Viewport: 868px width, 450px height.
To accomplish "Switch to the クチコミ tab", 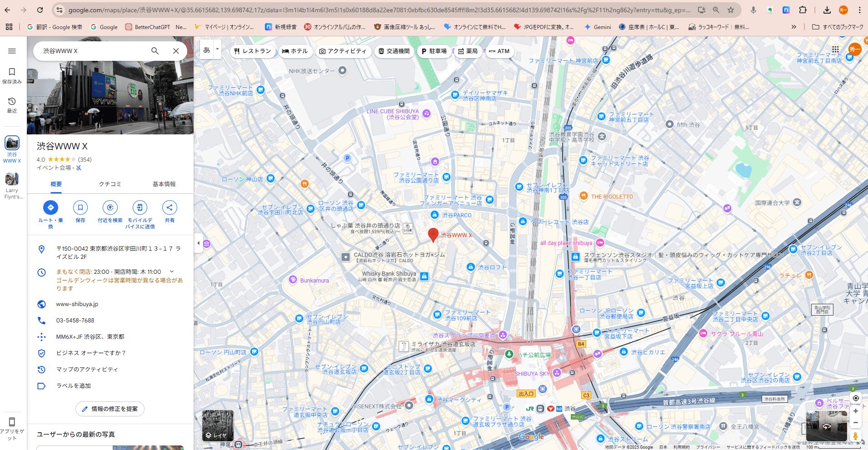I will pyautogui.click(x=110, y=184).
